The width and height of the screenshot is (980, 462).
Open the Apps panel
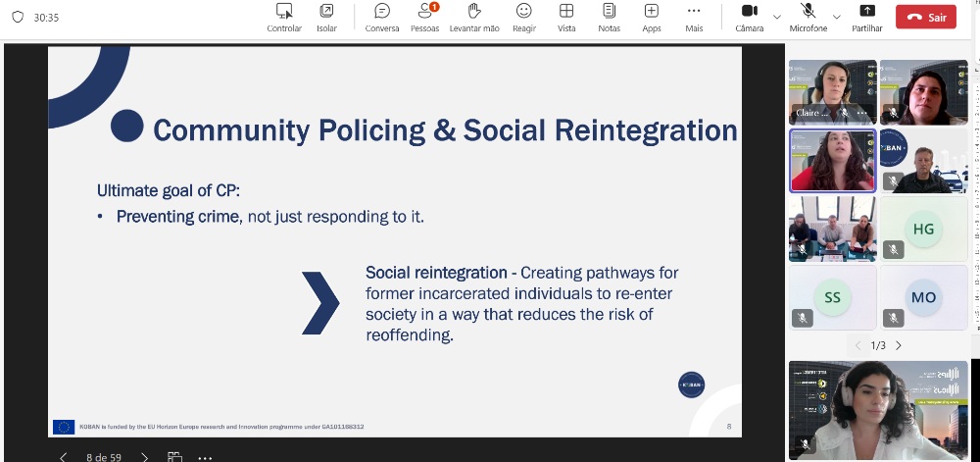point(652,18)
